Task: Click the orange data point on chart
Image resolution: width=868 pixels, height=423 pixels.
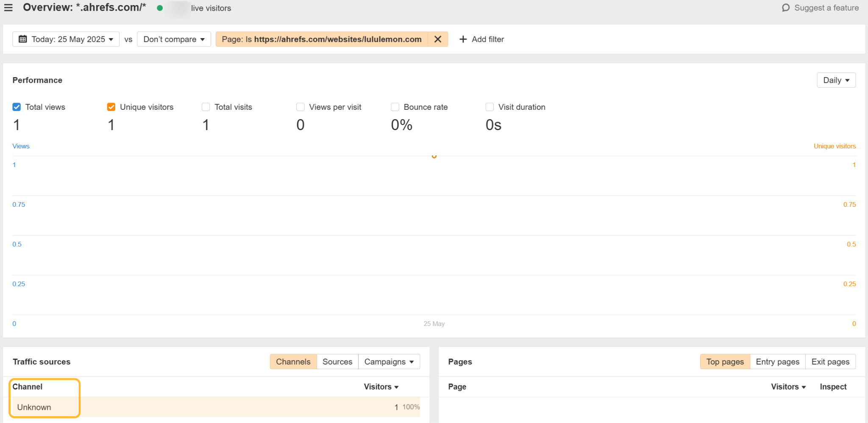Action: pyautogui.click(x=434, y=156)
